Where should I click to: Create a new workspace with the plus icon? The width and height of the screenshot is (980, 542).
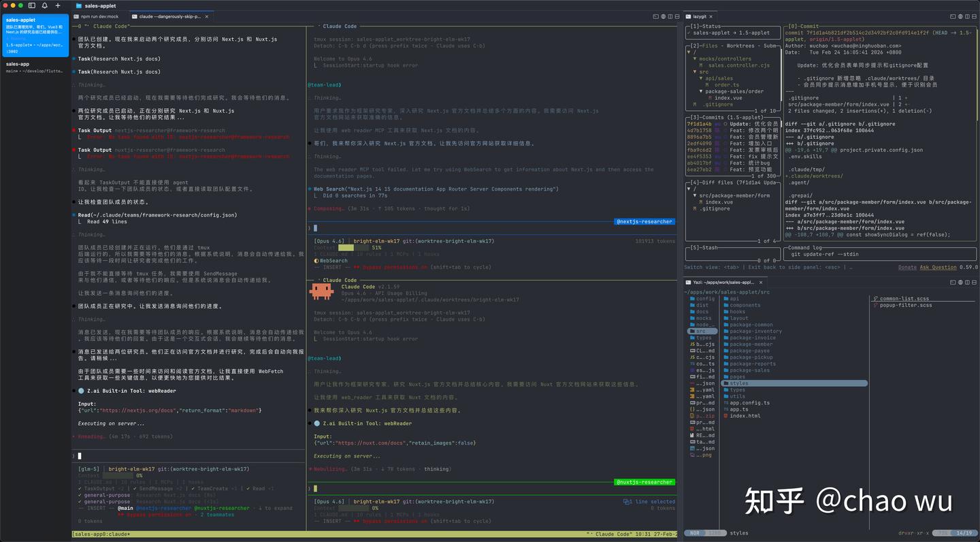click(58, 5)
